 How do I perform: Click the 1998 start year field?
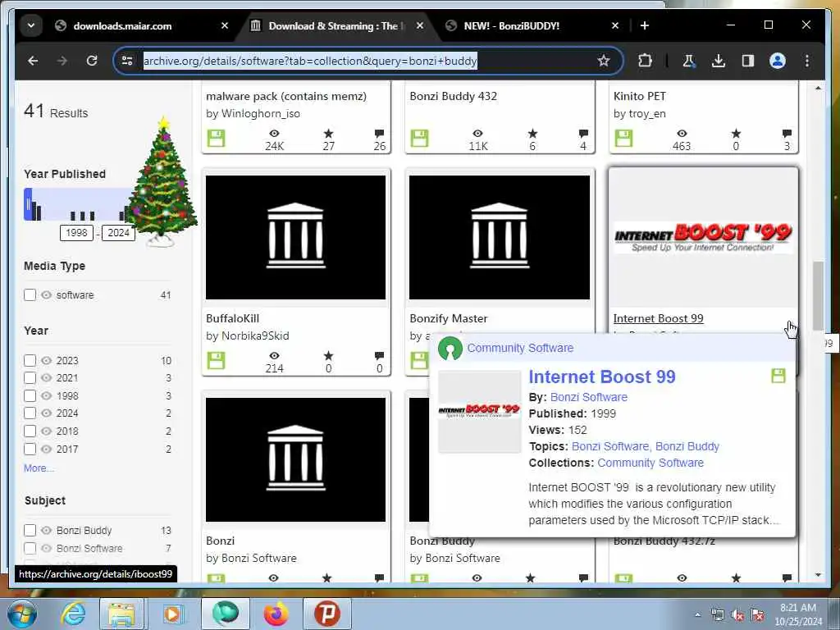(x=76, y=232)
